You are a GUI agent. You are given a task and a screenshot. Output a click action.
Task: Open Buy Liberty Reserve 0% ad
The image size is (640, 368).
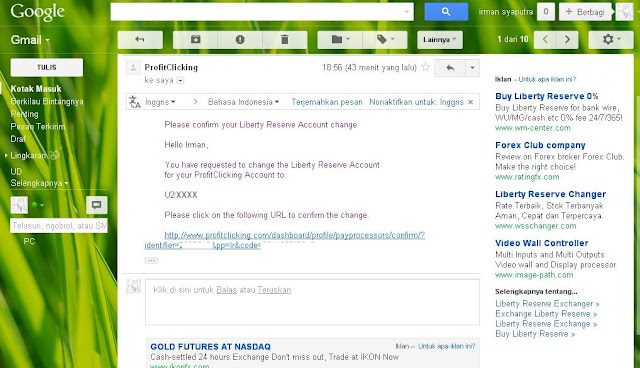pyautogui.click(x=547, y=96)
